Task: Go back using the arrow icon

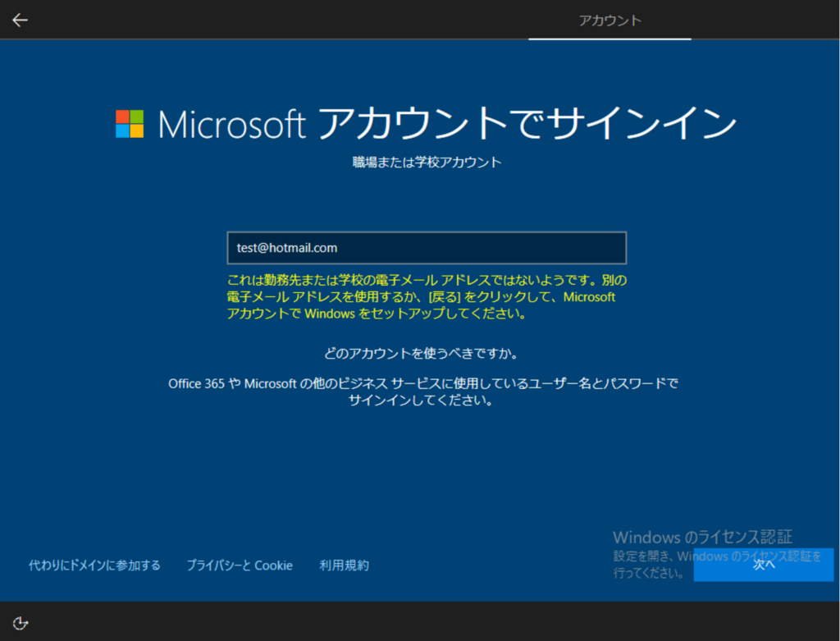Action: [20, 21]
